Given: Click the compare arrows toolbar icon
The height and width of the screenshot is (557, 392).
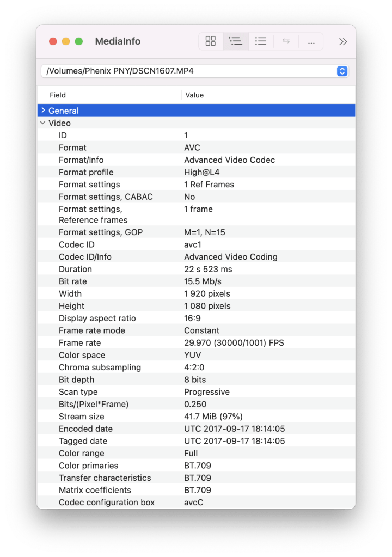Looking at the screenshot, I should tap(286, 41).
